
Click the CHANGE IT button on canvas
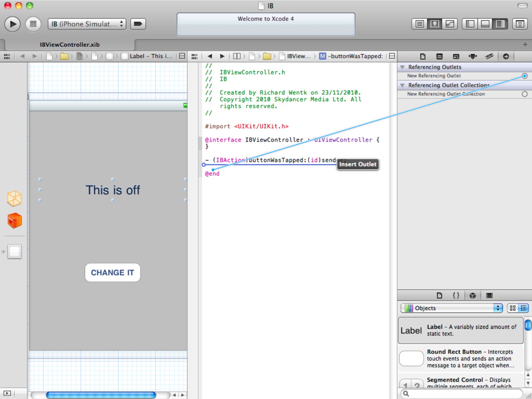pyautogui.click(x=113, y=272)
